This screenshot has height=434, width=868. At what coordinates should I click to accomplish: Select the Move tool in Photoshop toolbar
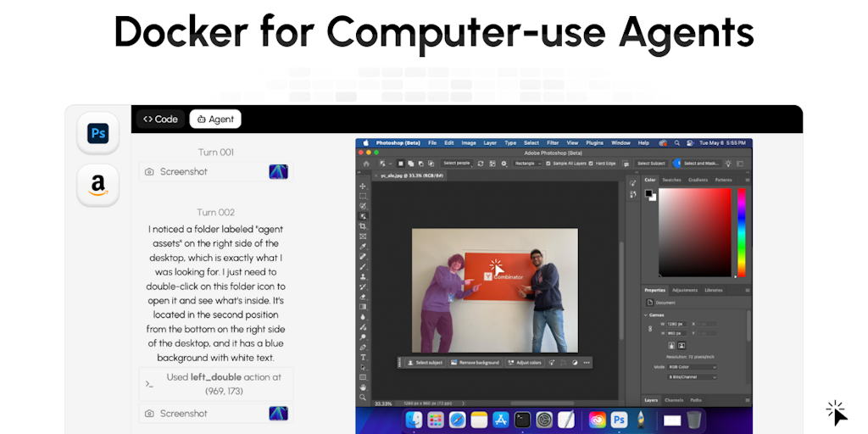[363, 186]
